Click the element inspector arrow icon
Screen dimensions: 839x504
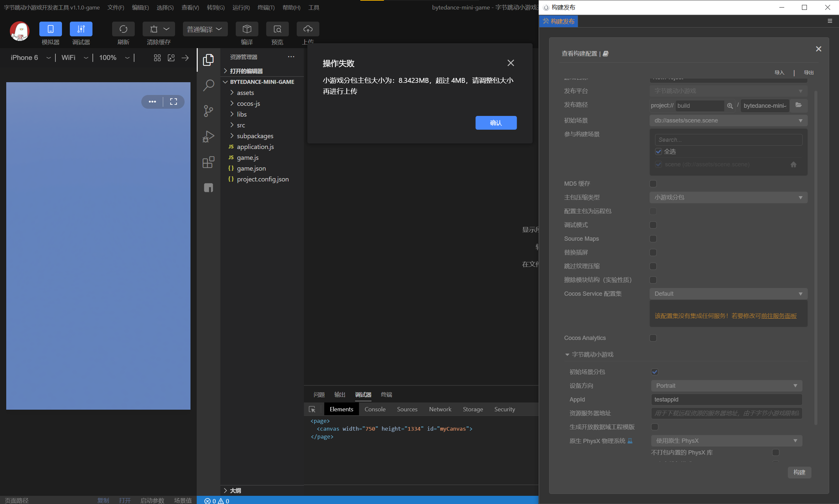[312, 409]
